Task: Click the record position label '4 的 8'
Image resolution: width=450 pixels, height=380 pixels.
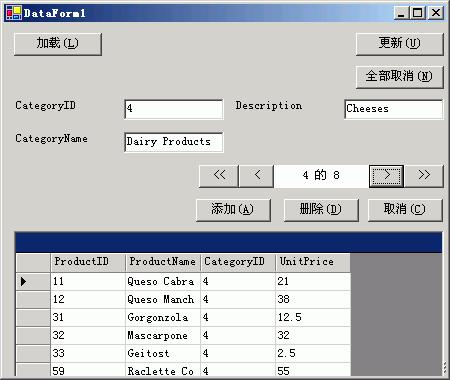Action: (x=321, y=175)
